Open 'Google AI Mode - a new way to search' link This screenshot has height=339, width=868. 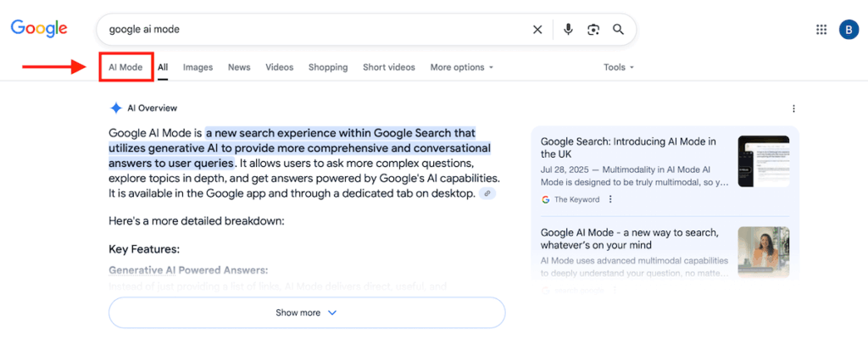630,238
